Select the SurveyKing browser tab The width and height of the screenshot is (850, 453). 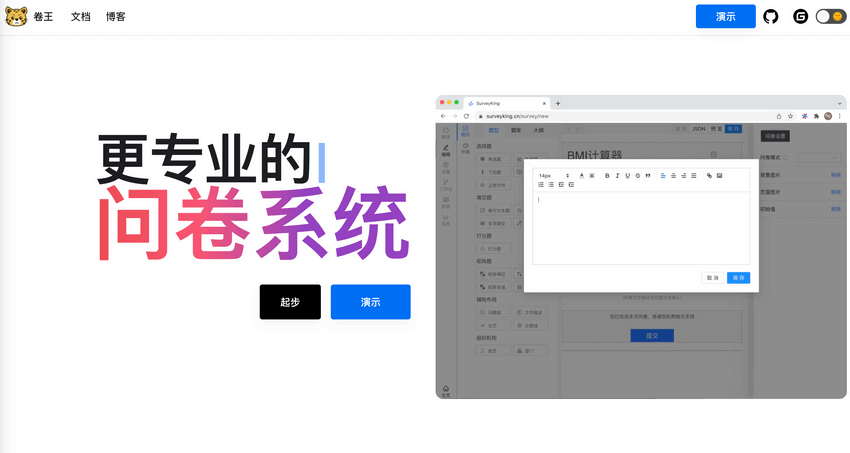point(507,103)
